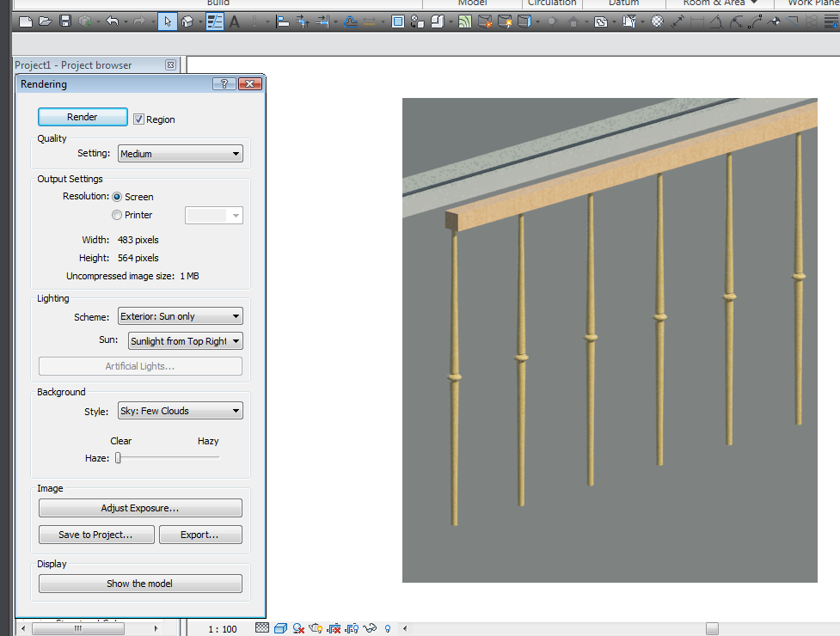This screenshot has width=840, height=636.
Task: Click the New file icon
Action: [26, 21]
